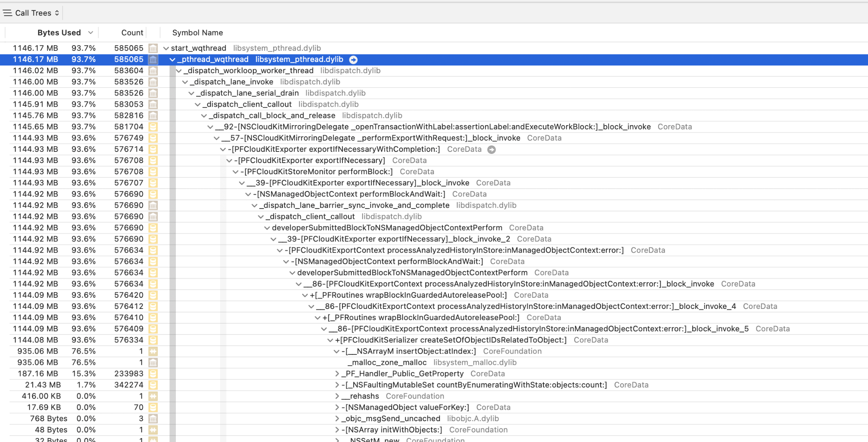Click CoreData icon on the 576707 count row
Viewport: 868px width, 442px height.
coord(153,183)
